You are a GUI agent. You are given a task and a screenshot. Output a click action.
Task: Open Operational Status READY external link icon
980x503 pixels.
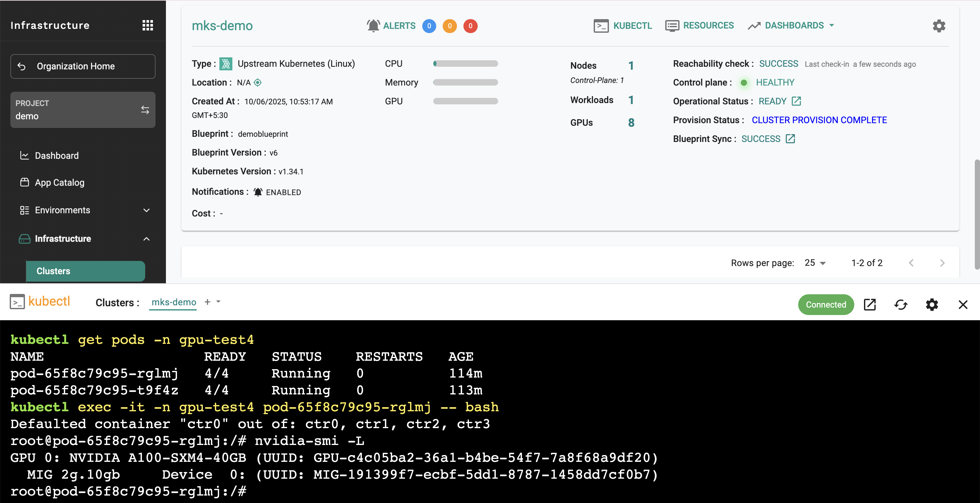pyautogui.click(x=796, y=101)
